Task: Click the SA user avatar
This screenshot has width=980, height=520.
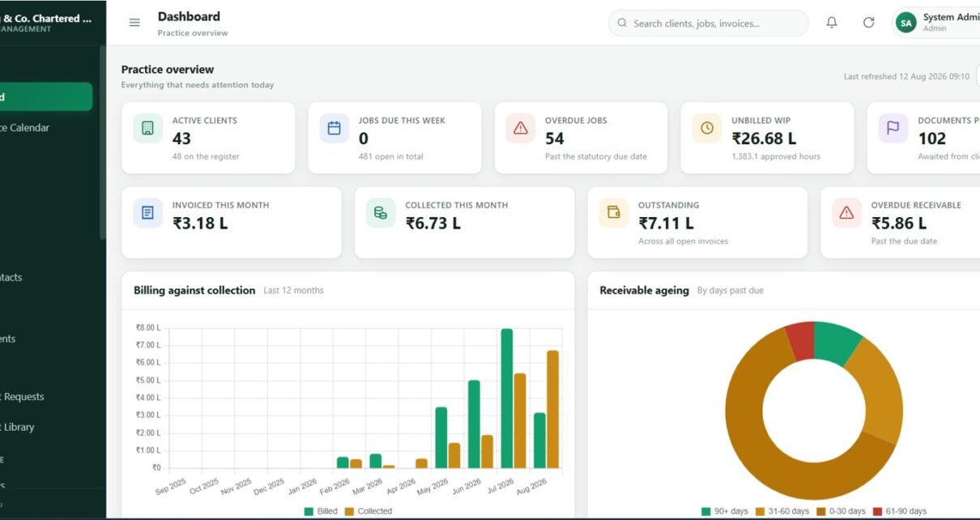Action: 906,23
